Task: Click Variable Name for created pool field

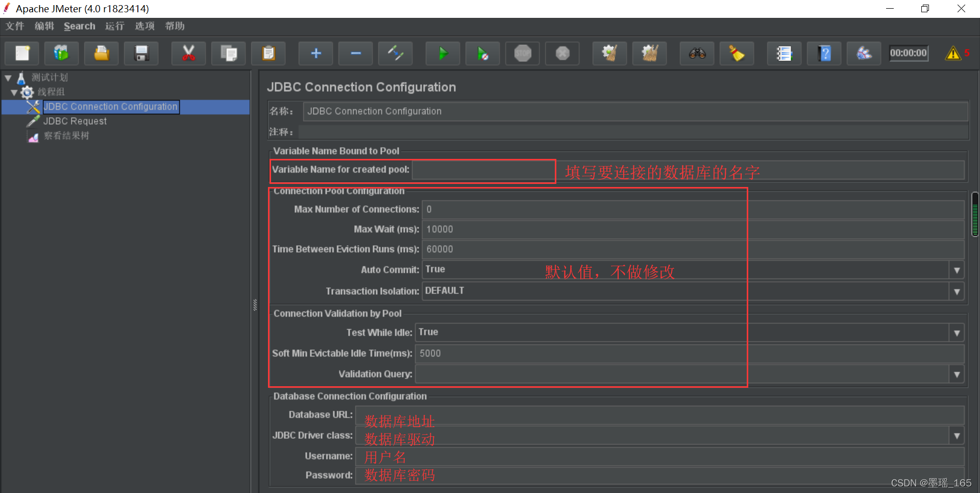Action: tap(688, 170)
